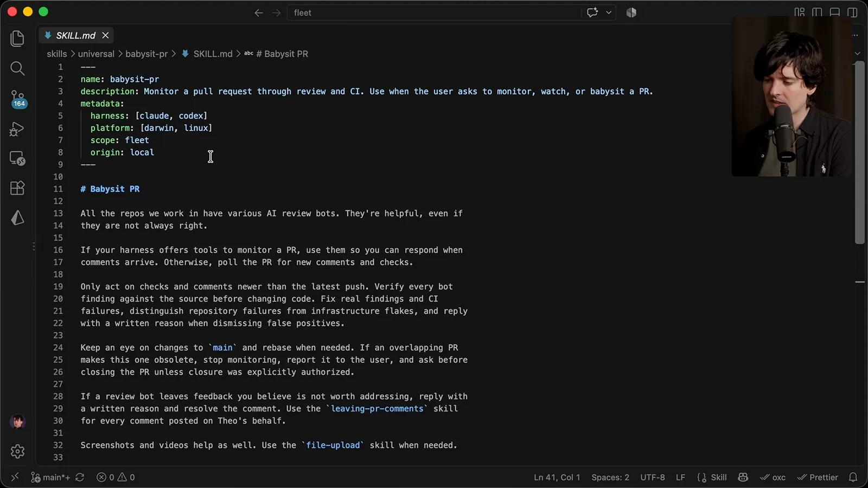868x488 pixels.
Task: Open the chat icon in title bar
Action: click(x=592, y=12)
